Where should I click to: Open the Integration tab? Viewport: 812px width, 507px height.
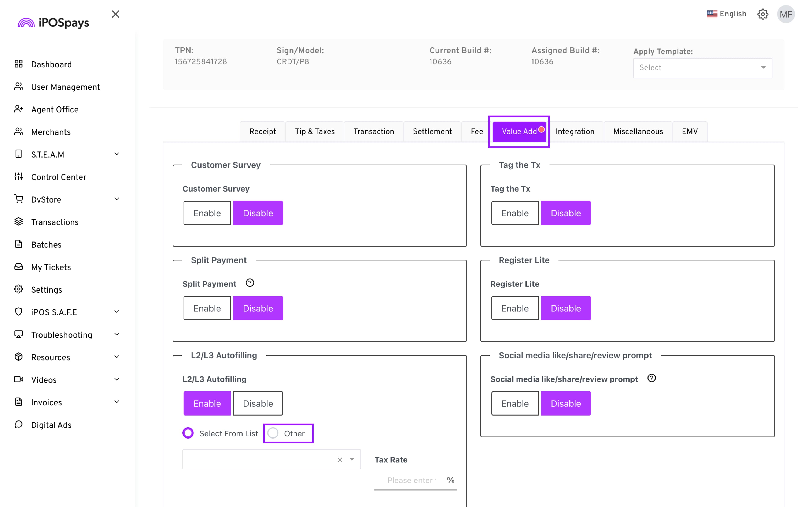(575, 131)
